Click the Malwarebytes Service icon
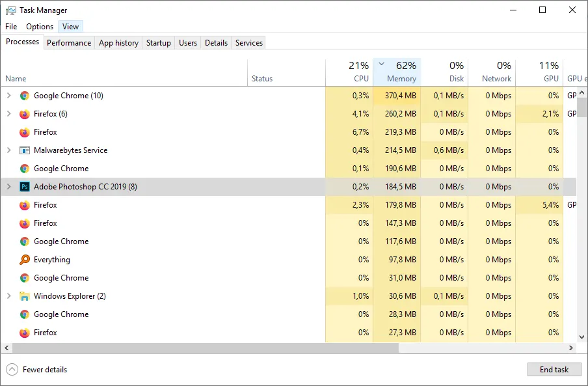 (x=24, y=150)
